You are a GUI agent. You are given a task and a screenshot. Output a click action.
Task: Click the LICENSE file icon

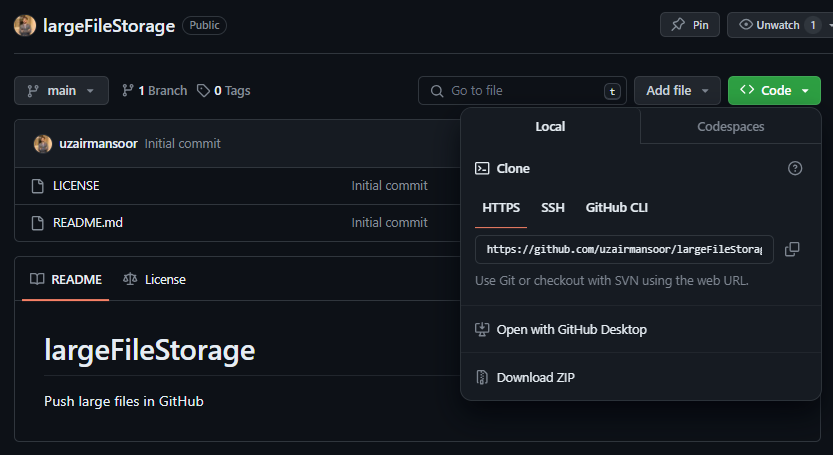click(x=37, y=186)
